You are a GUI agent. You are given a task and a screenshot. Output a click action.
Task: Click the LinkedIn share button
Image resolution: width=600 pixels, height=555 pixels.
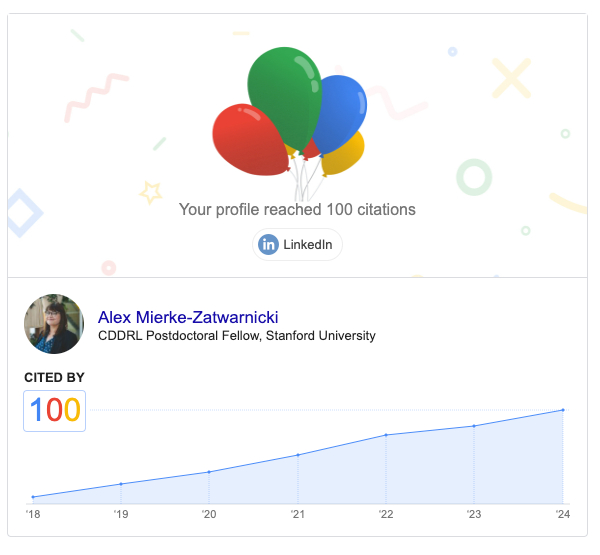297,245
